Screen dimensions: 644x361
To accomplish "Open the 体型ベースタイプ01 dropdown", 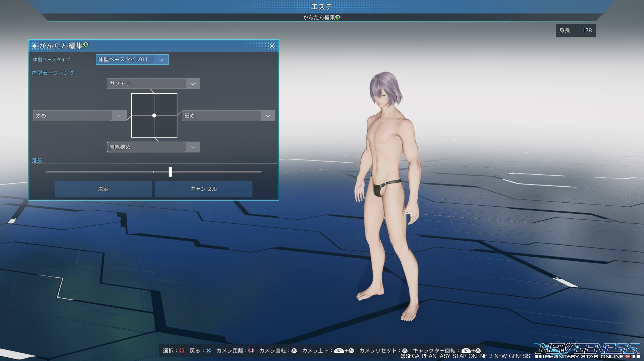I will pos(132,59).
